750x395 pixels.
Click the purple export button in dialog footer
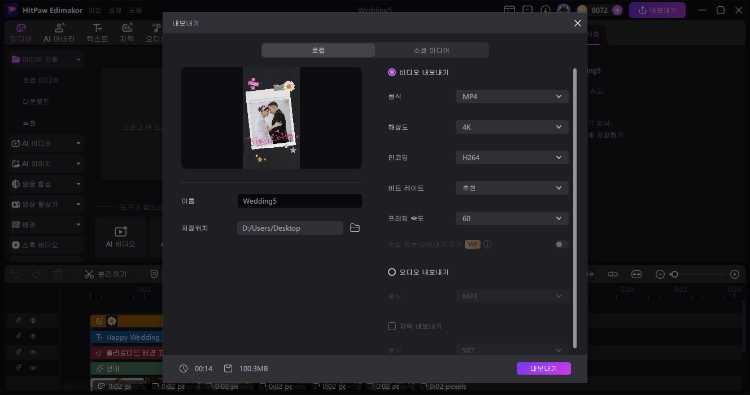[543, 368]
